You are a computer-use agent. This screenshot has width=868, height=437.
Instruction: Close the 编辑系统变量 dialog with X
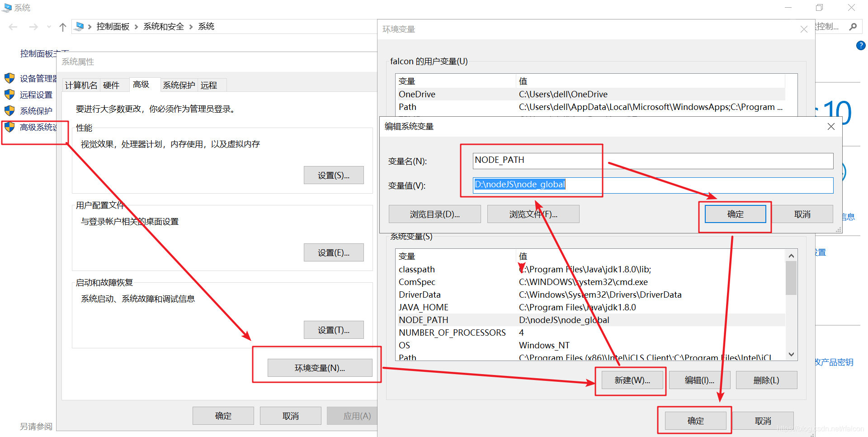pos(831,127)
